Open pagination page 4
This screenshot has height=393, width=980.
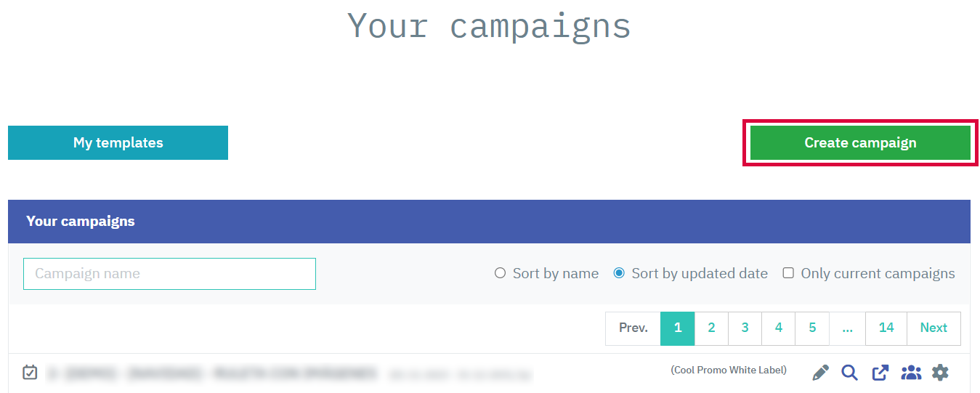click(x=778, y=328)
